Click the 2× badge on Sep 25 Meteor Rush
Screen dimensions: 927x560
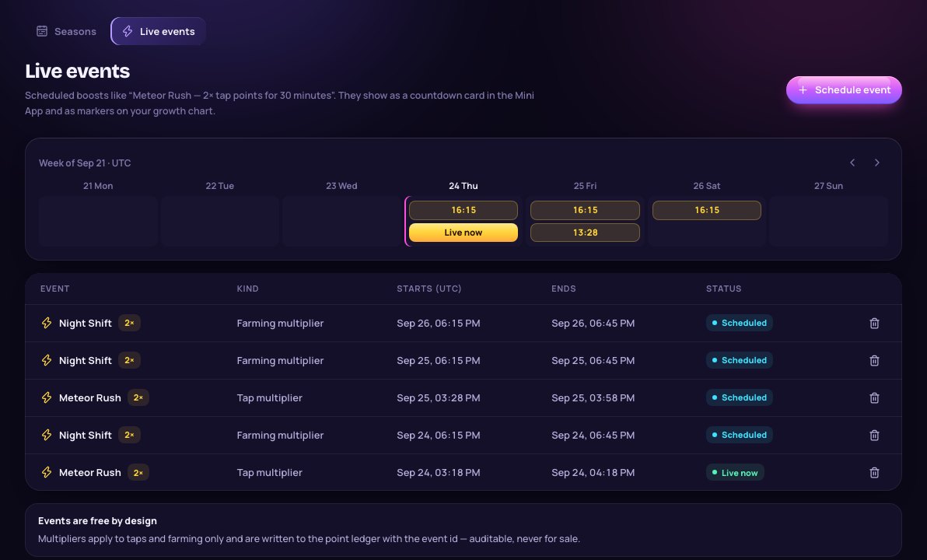point(138,397)
